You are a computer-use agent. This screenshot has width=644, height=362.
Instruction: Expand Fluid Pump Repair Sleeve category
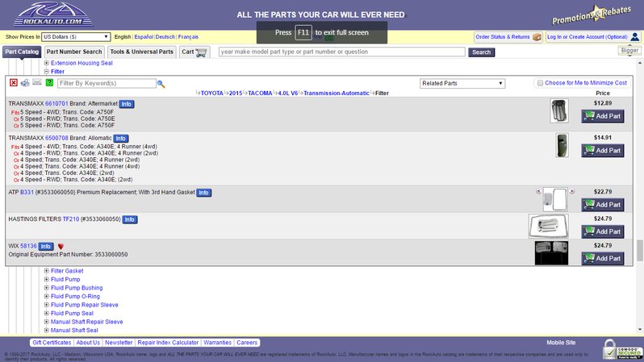[x=47, y=305]
